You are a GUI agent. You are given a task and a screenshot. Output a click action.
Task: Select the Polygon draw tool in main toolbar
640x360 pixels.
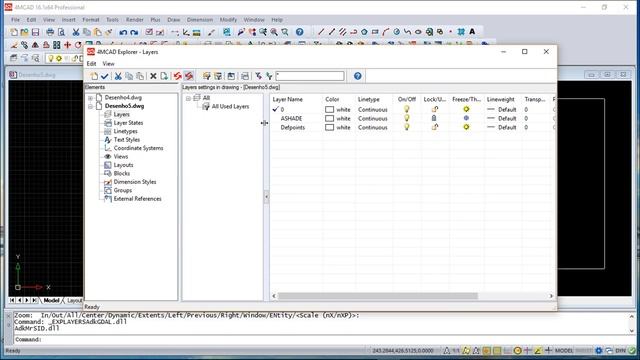coord(364,32)
